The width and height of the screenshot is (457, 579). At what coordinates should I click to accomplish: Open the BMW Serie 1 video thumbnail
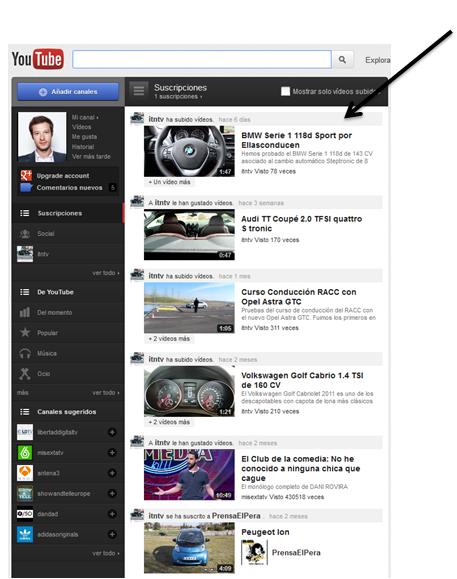(x=189, y=151)
